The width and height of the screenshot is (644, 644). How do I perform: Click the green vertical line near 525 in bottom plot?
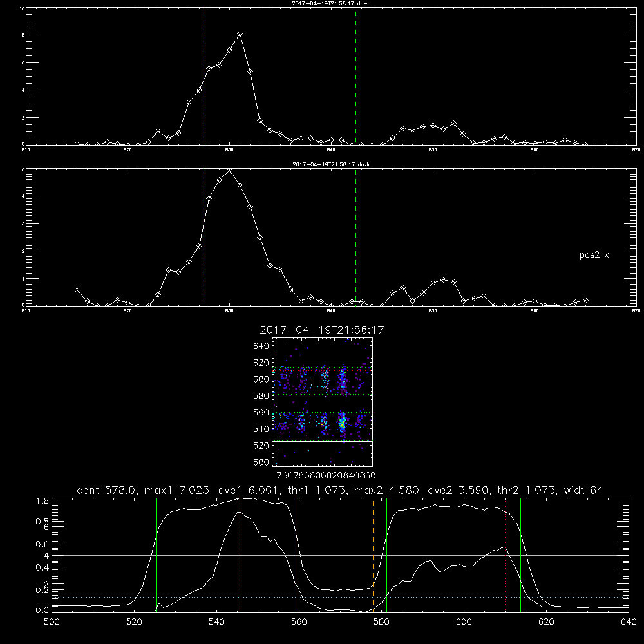157,554
